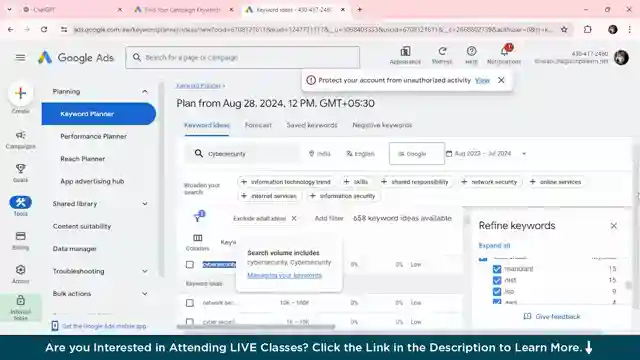The image size is (640, 360).
Task: Open the Appearance settings icon
Action: (405, 51)
